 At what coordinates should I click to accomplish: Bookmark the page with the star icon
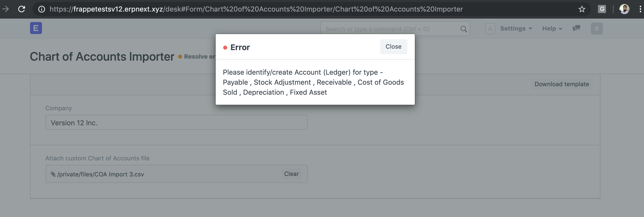[x=581, y=9]
